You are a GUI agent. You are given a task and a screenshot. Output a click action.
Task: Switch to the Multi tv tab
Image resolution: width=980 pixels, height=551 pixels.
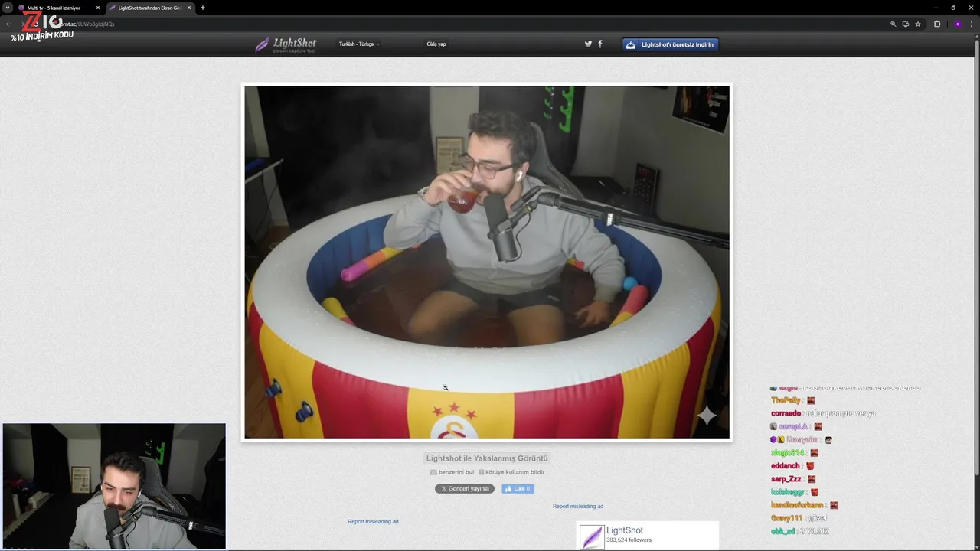pyautogui.click(x=54, y=8)
